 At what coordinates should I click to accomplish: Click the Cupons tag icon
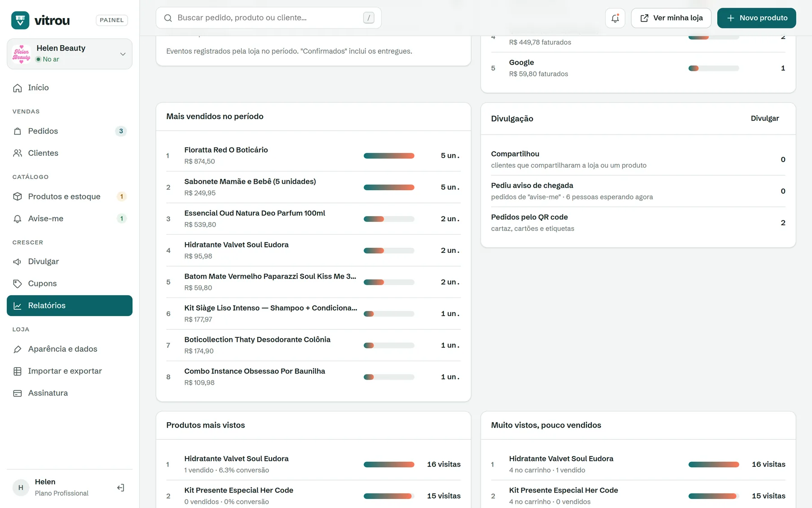pos(18,284)
